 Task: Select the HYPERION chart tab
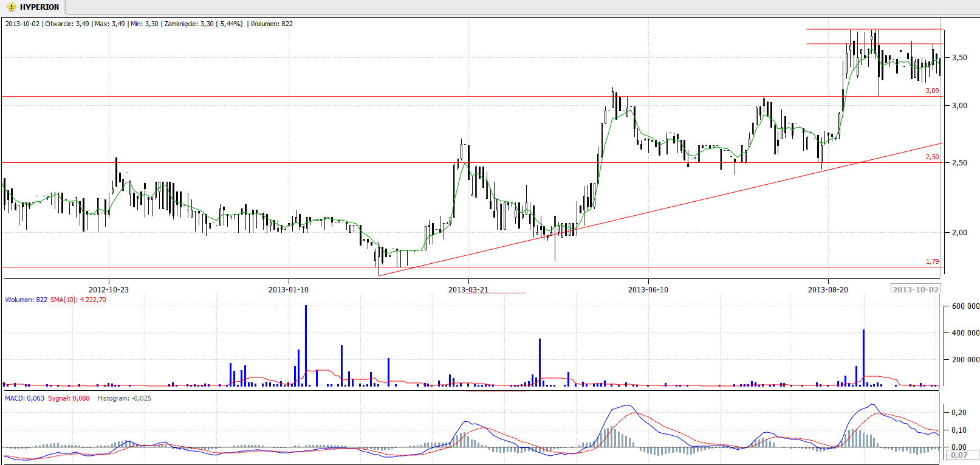point(33,7)
